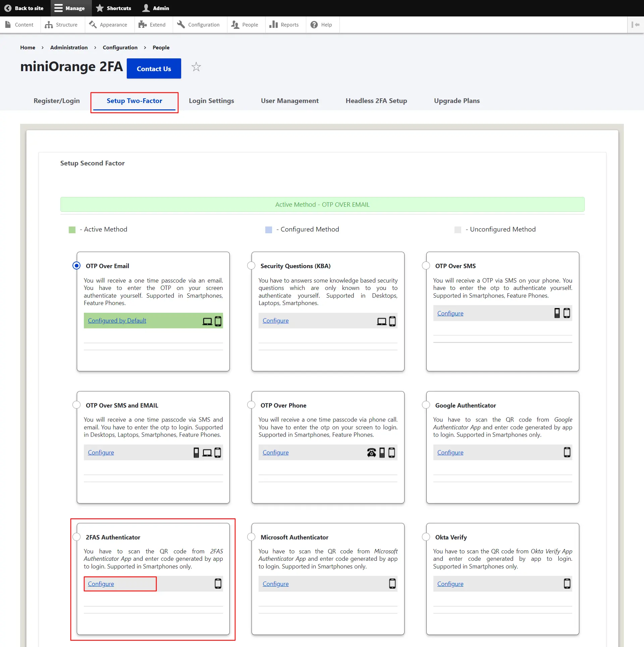Select the 2FAS Authenticator radio button
Image resolution: width=644 pixels, height=647 pixels.
76,537
